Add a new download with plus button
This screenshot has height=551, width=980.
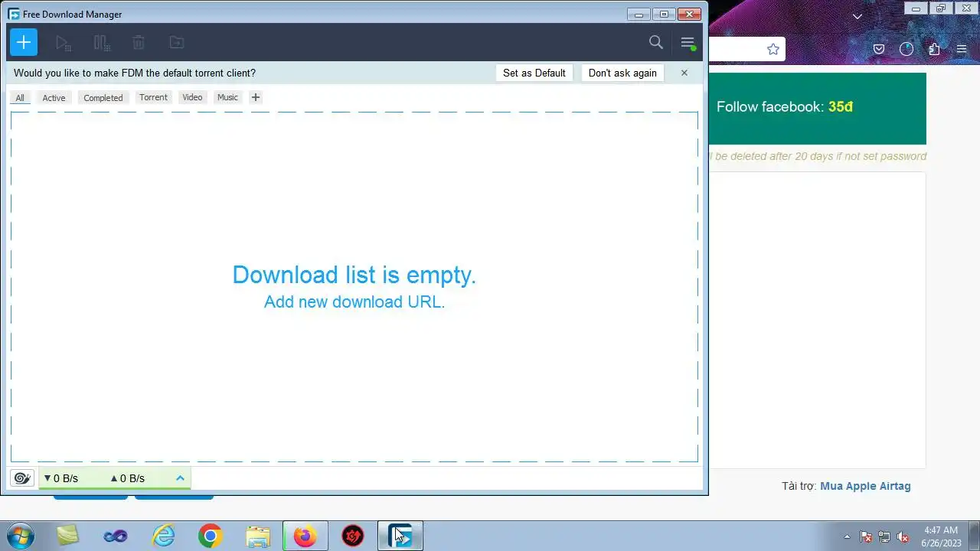tap(24, 42)
